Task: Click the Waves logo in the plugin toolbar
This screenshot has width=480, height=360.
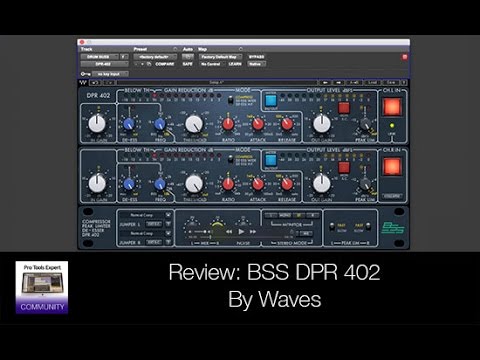Action: click(x=83, y=82)
